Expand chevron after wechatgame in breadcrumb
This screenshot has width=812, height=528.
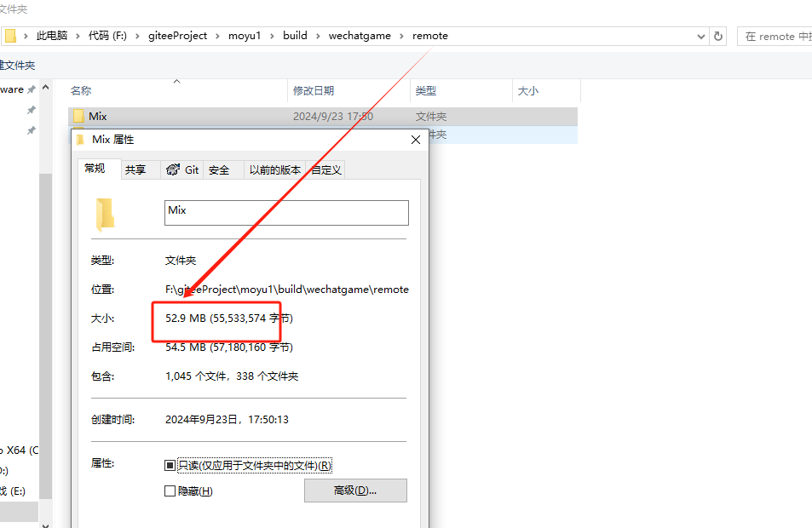pyautogui.click(x=401, y=37)
